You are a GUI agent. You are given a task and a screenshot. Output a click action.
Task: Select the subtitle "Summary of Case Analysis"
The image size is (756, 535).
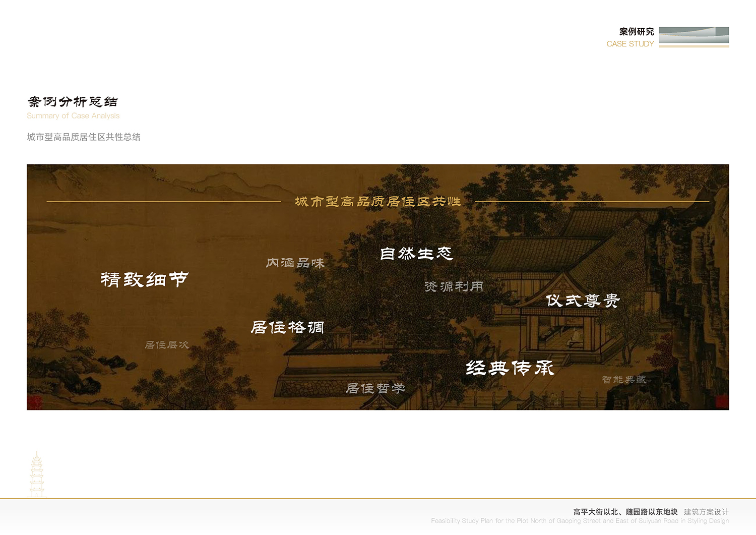pos(73,115)
